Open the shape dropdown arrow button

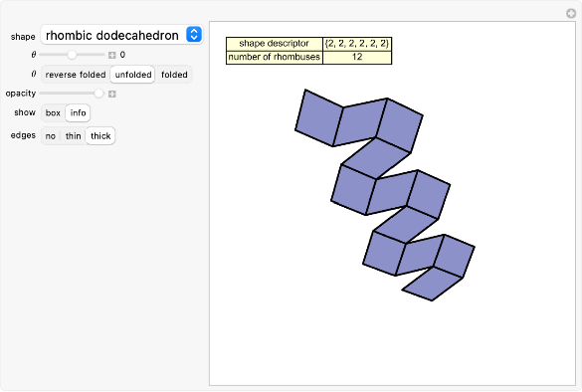tap(194, 35)
